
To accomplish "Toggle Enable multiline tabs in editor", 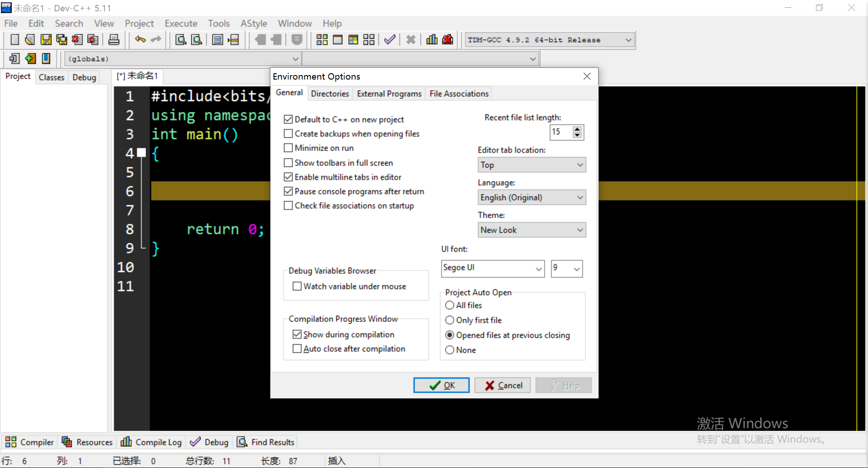I will pos(288,177).
